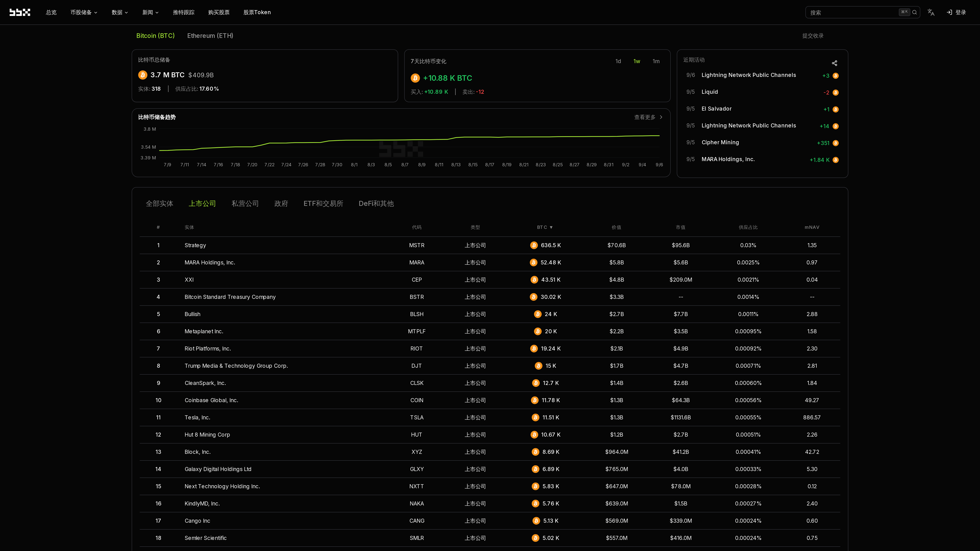Open Trump Media & Technology Group Corp.
The width and height of the screenshot is (980, 551).
[236, 366]
